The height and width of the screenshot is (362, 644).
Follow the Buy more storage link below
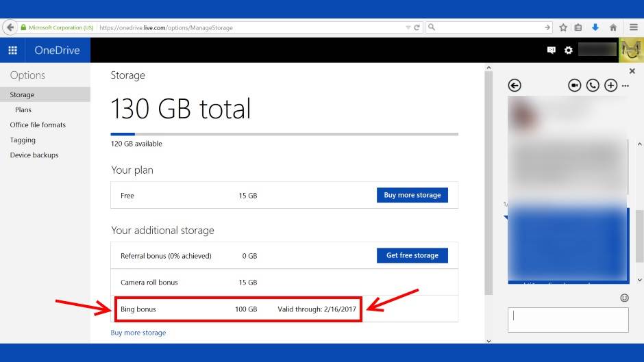(138, 333)
